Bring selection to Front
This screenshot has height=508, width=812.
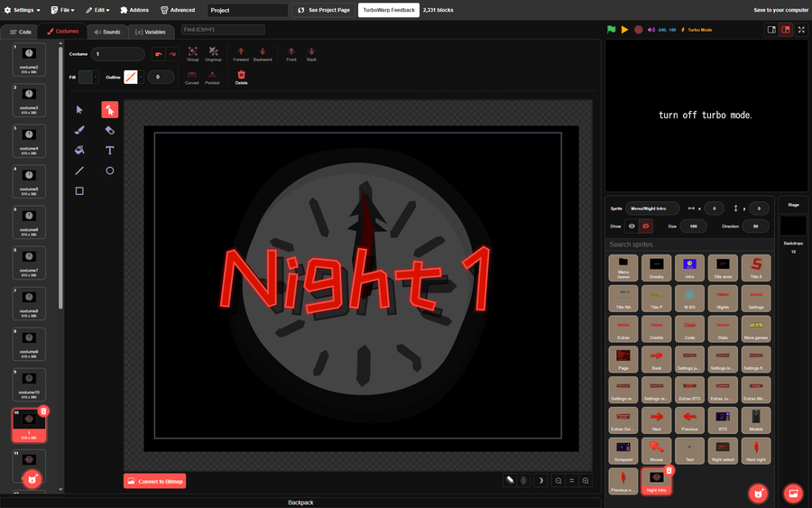click(x=291, y=54)
